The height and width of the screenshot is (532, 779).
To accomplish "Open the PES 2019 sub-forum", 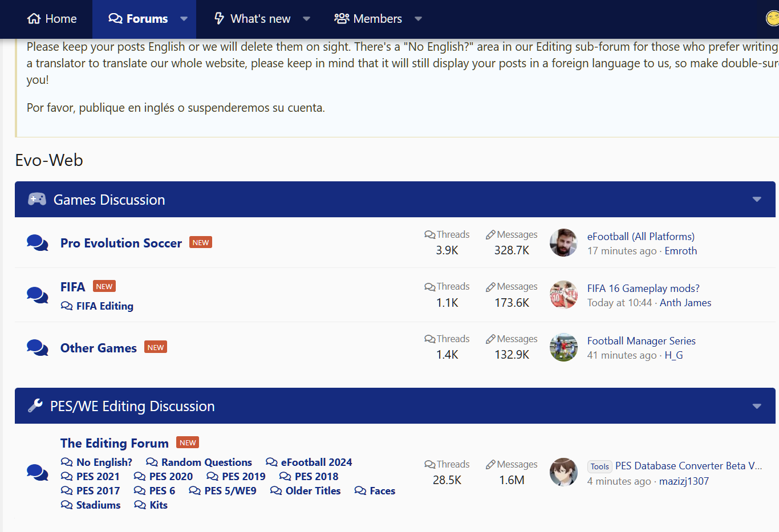I will coord(244,477).
